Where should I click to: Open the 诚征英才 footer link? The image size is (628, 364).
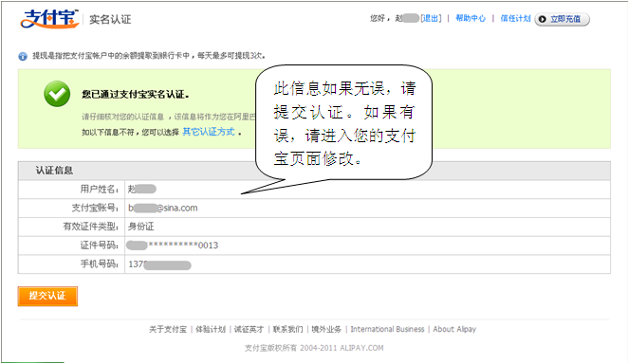click(249, 329)
